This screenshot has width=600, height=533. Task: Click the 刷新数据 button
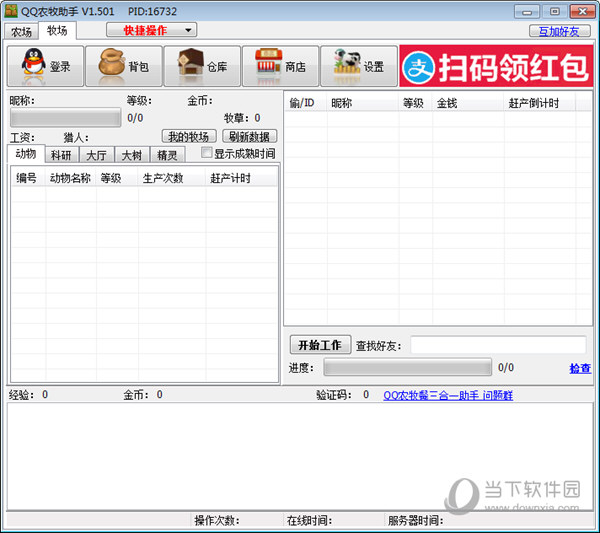(x=249, y=136)
